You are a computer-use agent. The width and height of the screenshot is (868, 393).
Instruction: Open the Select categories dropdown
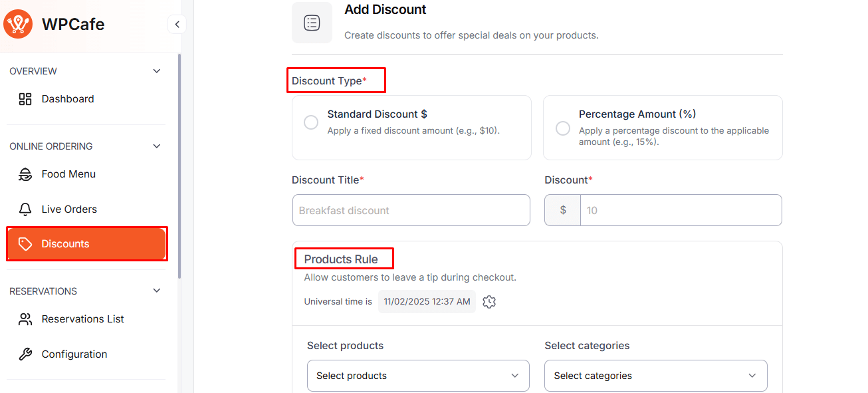point(655,376)
